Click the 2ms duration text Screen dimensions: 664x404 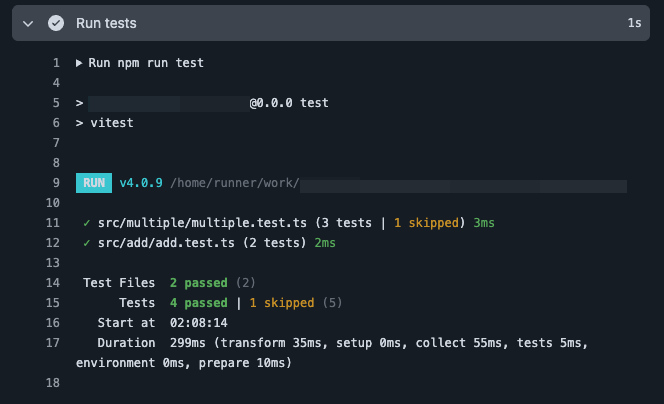[325, 243]
